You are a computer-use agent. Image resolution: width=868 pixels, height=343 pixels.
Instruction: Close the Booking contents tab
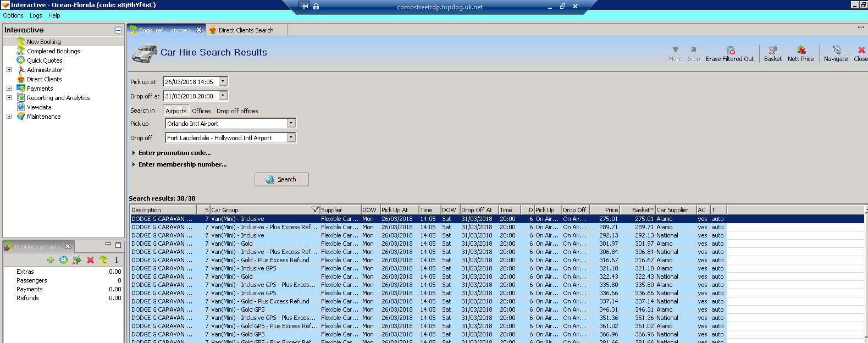[68, 246]
